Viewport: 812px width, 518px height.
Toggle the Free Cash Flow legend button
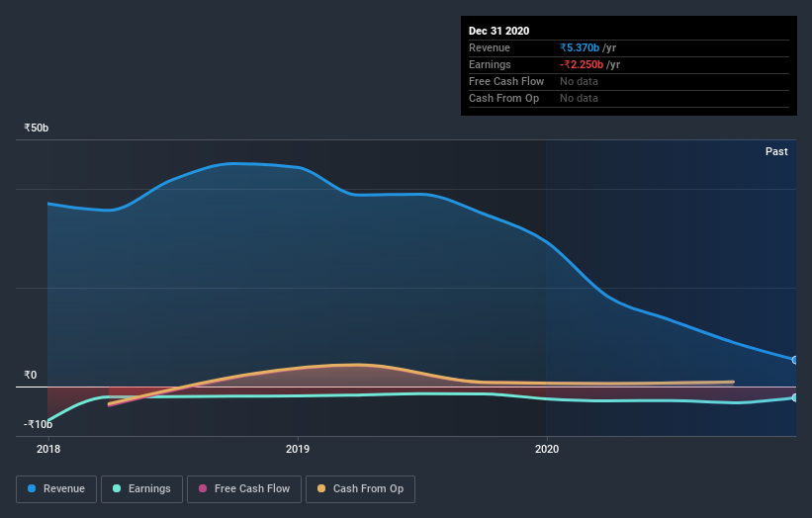(244, 489)
